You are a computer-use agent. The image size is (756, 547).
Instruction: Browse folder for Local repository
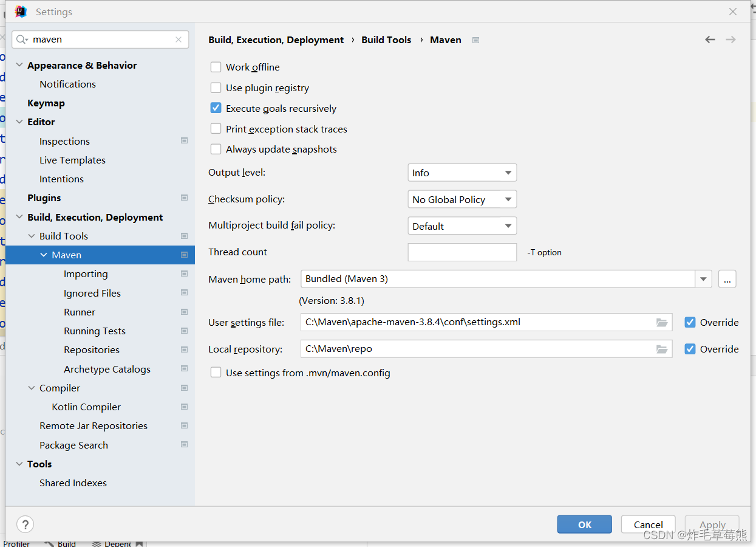[662, 349]
